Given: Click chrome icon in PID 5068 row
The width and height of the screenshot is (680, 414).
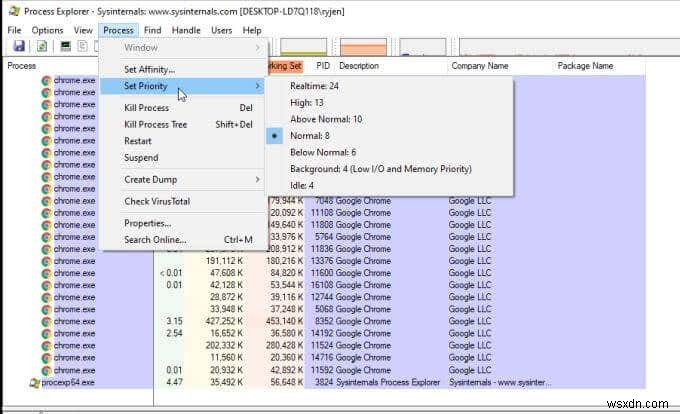Looking at the screenshot, I should [x=46, y=310].
